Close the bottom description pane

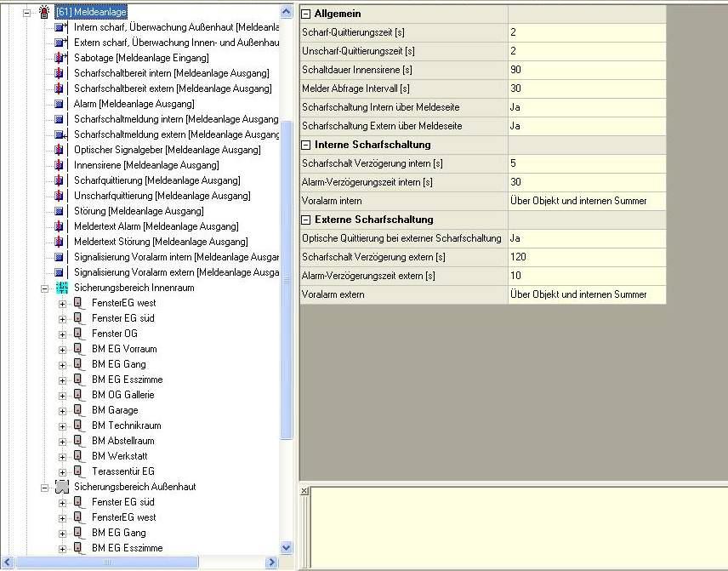coord(304,491)
